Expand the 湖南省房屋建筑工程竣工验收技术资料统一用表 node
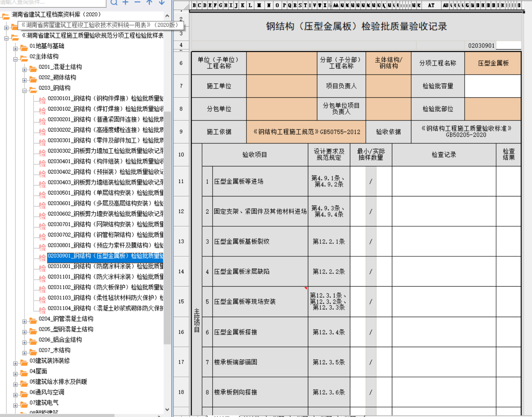Screen dimensions: 532x417 6,27
